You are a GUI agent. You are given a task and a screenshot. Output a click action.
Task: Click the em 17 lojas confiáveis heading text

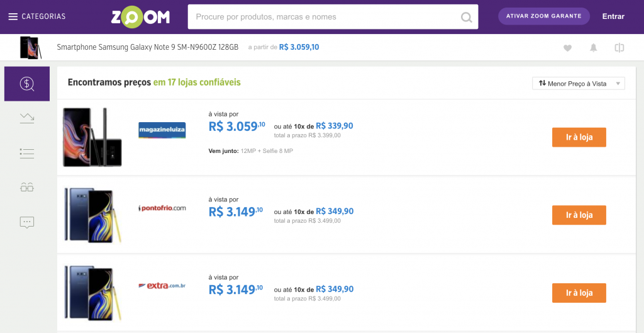(197, 82)
